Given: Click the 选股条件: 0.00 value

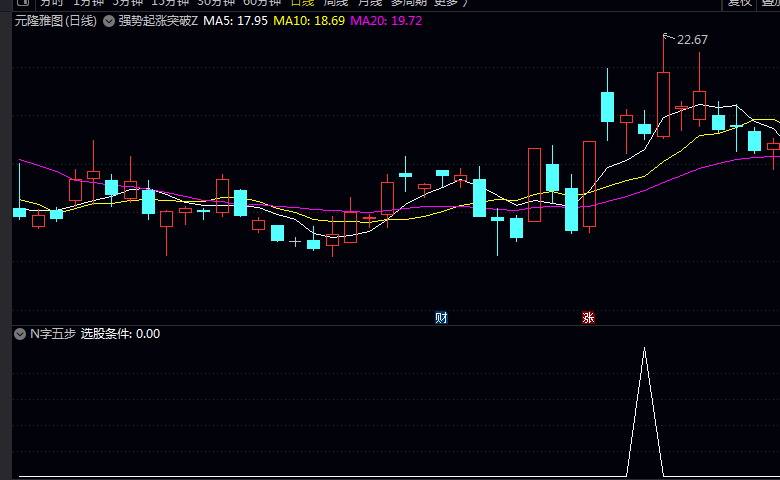Looking at the screenshot, I should 120,334.
